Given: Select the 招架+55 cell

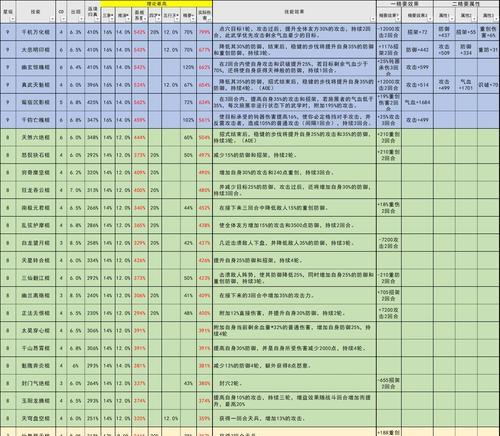Looking at the screenshot, I should pos(466,32).
